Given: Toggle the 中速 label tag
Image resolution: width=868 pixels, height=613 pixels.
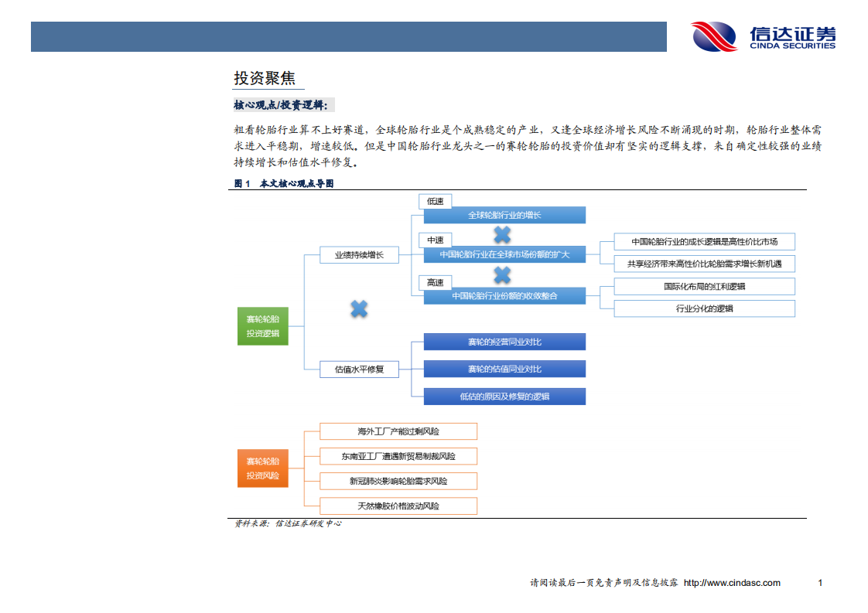Looking at the screenshot, I should [435, 240].
